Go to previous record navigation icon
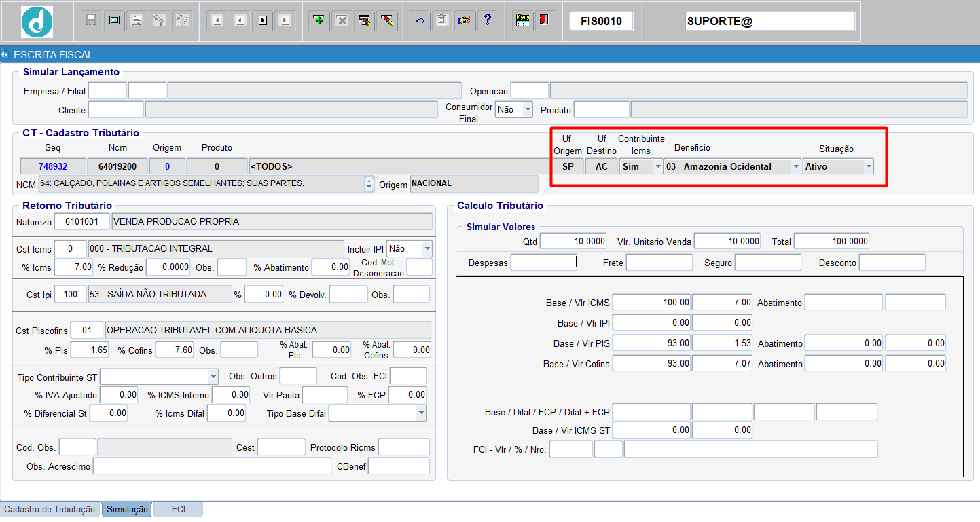Screen dimensions: 980x522 (240, 21)
